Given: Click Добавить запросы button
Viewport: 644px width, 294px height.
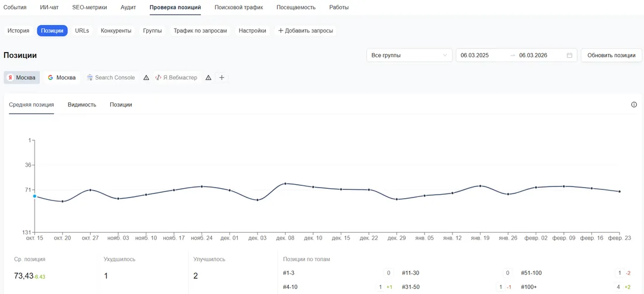Looking at the screenshot, I should [306, 31].
